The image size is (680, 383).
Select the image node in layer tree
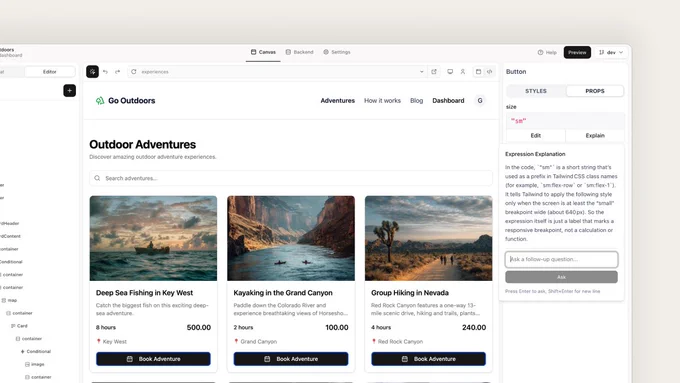click(35, 364)
